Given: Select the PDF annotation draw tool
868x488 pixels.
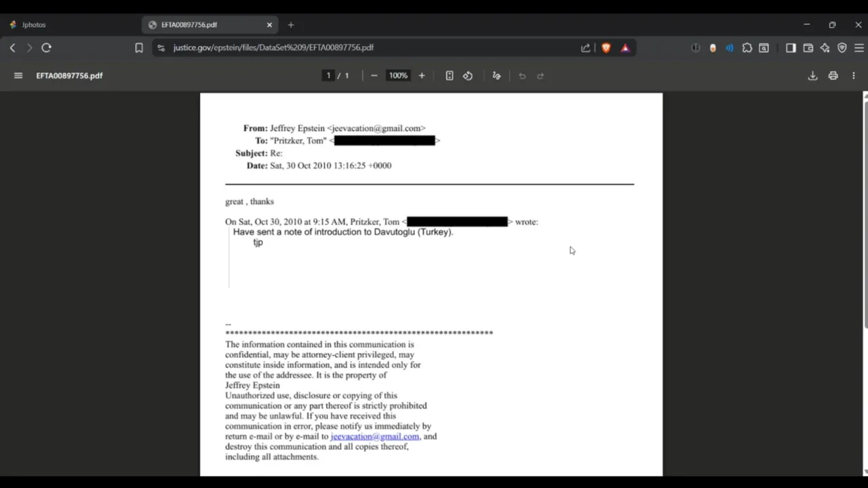Looking at the screenshot, I should tap(496, 75).
